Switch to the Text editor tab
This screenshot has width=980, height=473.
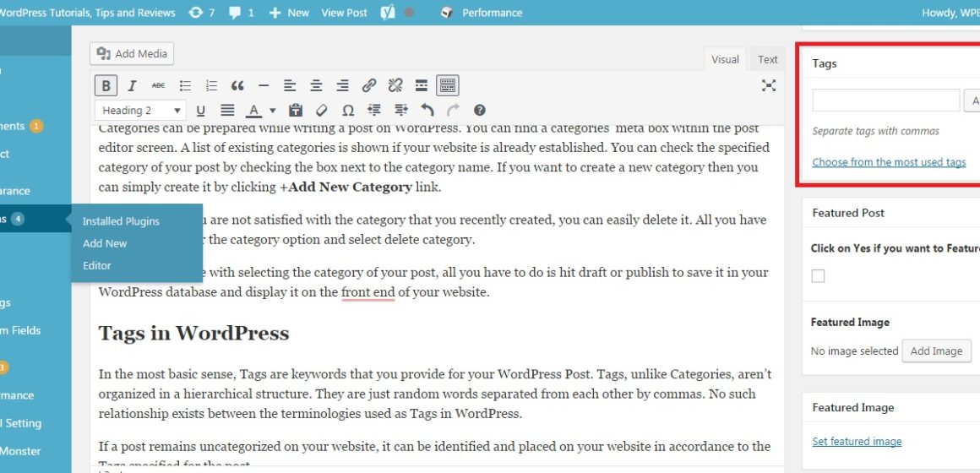pos(767,59)
